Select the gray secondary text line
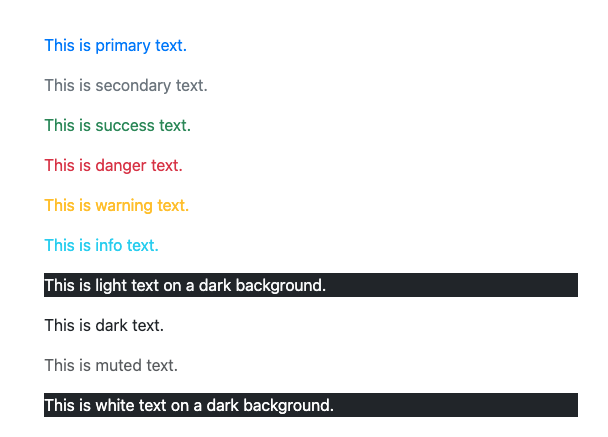 click(125, 85)
